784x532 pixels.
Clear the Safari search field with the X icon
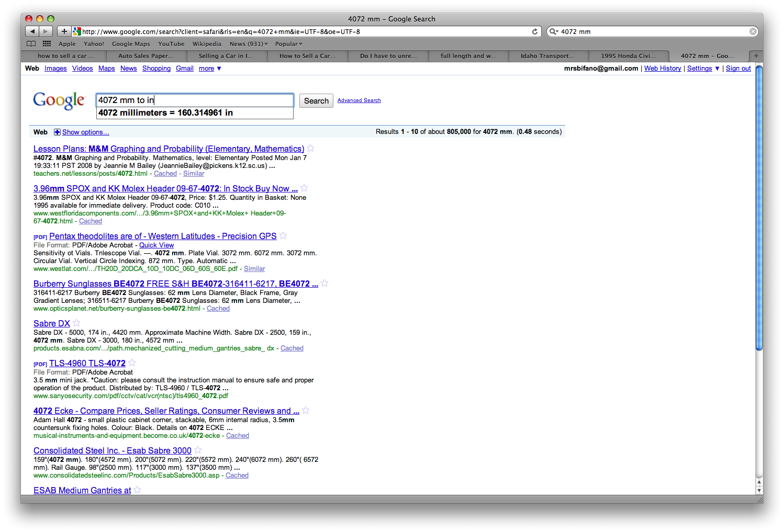click(x=753, y=31)
